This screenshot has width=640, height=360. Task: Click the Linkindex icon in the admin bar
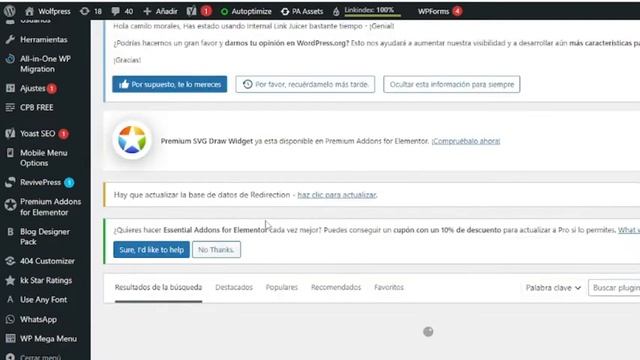336,12
